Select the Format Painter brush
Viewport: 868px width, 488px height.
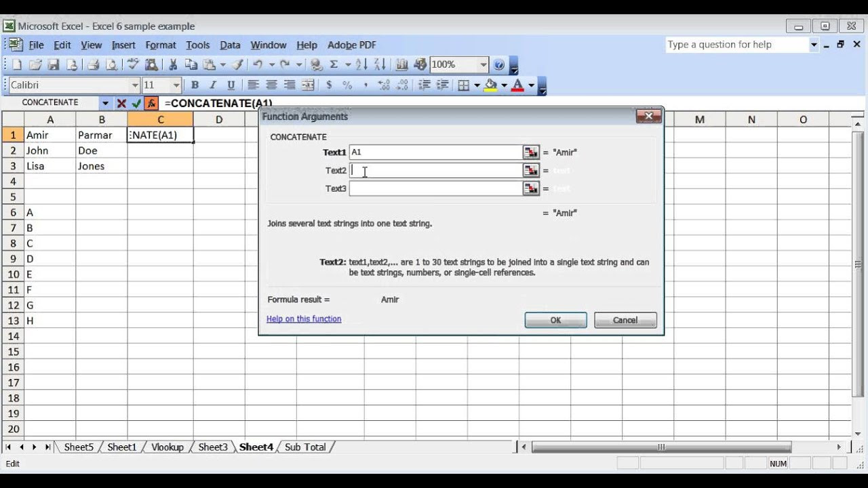[x=237, y=65]
